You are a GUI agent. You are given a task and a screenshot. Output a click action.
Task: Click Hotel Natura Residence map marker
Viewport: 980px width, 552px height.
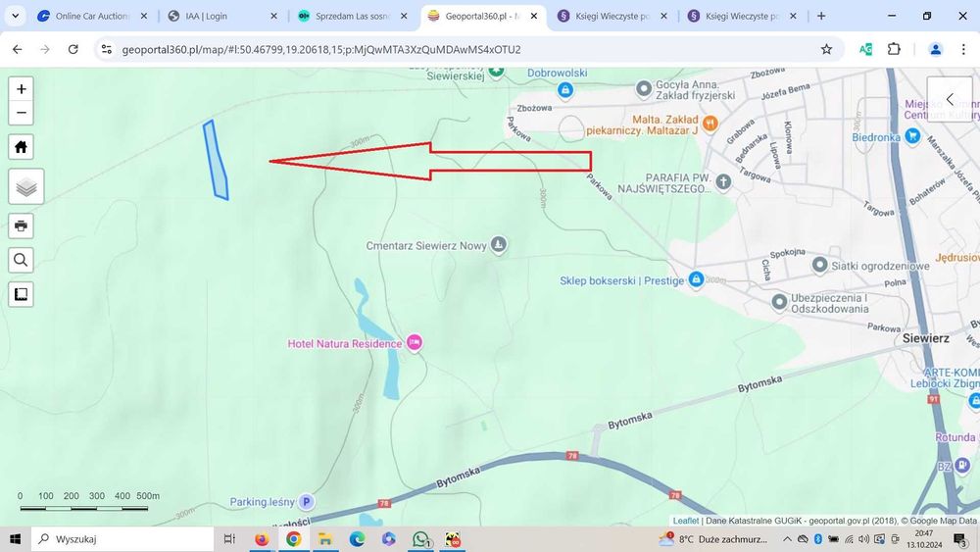(x=415, y=342)
